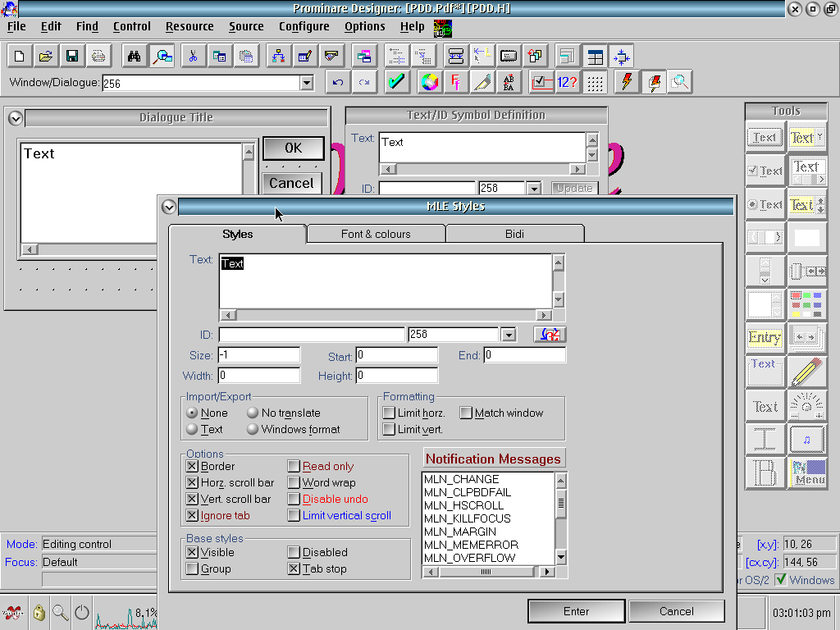Open the 258 dropdown in Text/ID Symbol Definition
Screen dimensions: 840x630
pos(533,189)
